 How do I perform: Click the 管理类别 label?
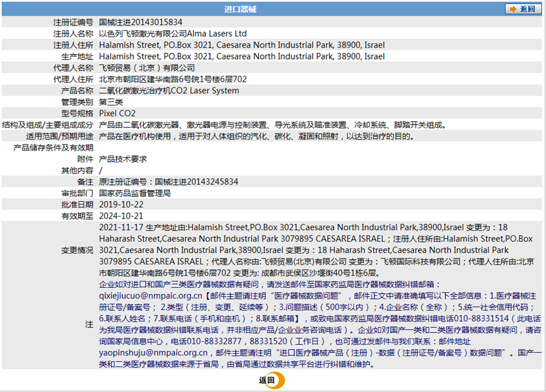click(77, 102)
